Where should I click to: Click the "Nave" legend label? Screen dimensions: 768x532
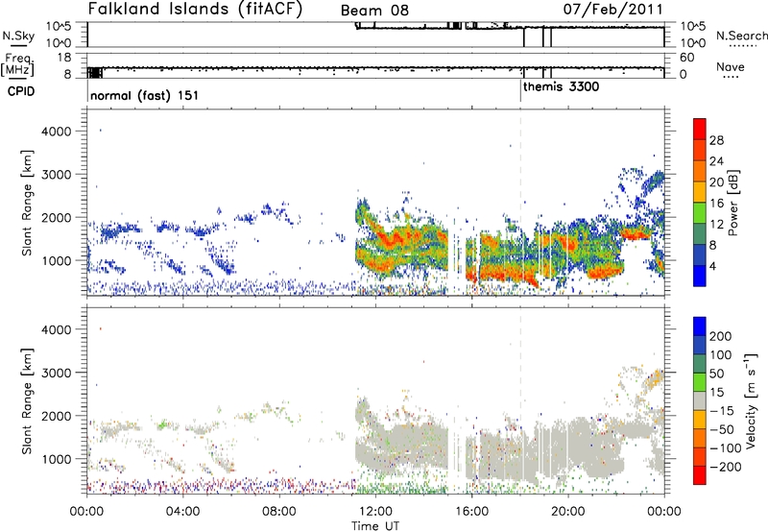coord(730,67)
